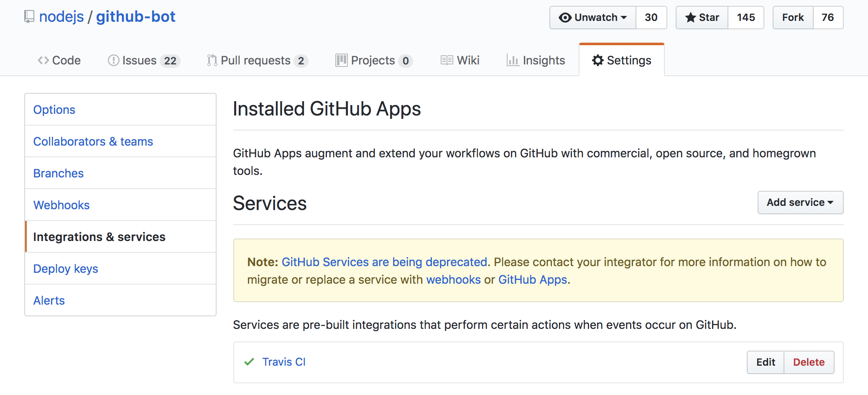Click the Wiki open-book icon
The width and height of the screenshot is (868, 395).
(447, 61)
